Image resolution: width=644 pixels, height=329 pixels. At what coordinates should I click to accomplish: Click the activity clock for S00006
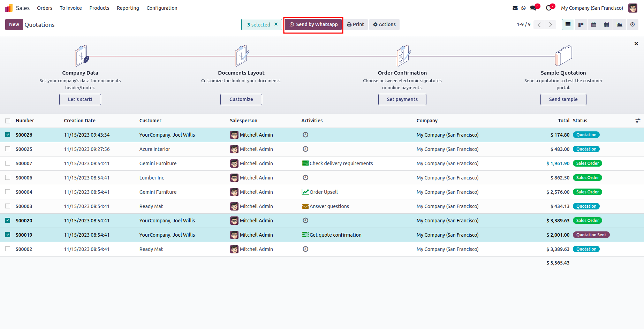click(x=305, y=178)
